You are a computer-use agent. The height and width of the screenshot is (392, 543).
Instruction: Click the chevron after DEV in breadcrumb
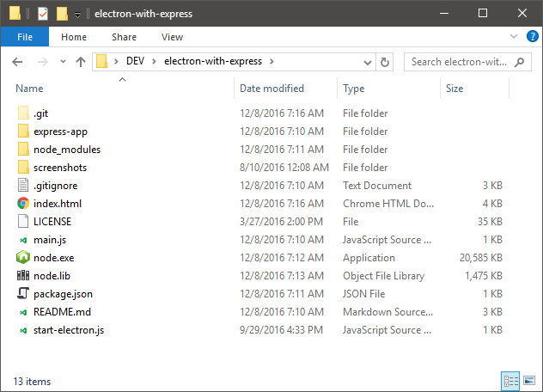pos(154,61)
